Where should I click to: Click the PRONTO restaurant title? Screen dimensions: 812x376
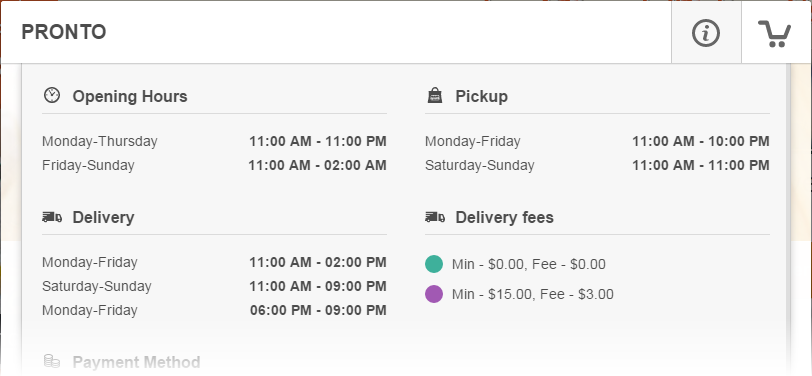(64, 32)
